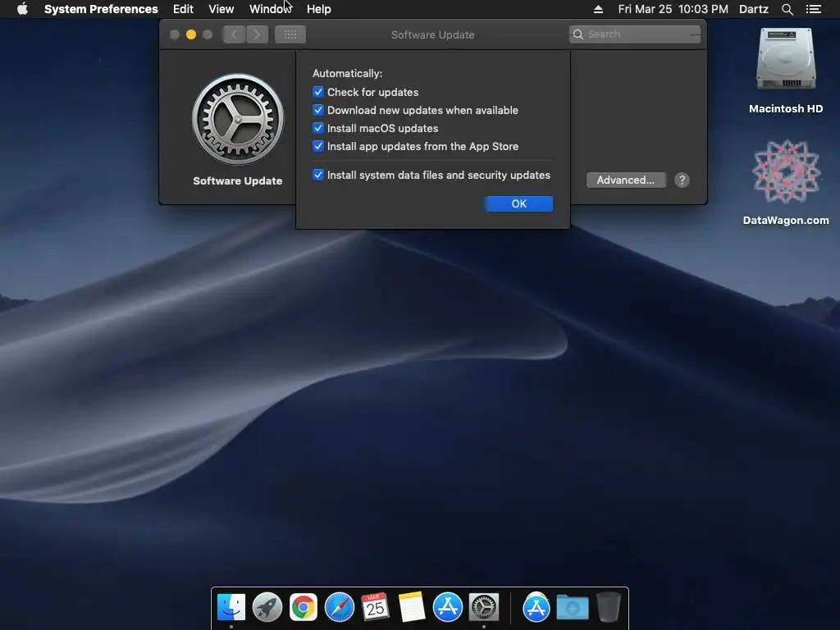This screenshot has height=630, width=840.
Task: Open the App Store icon beside Downloads folder
Action: click(x=536, y=607)
